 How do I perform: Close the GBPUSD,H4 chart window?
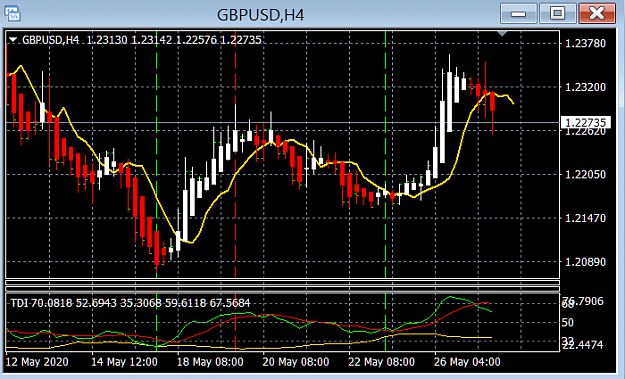[597, 14]
